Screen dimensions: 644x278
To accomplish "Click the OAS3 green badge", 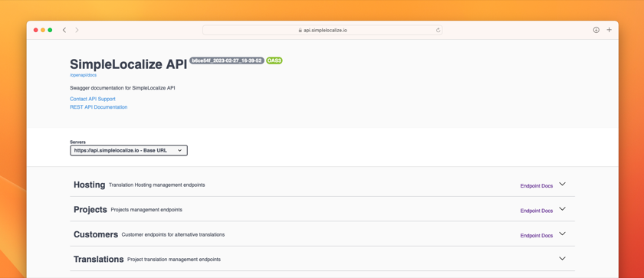I will point(274,61).
